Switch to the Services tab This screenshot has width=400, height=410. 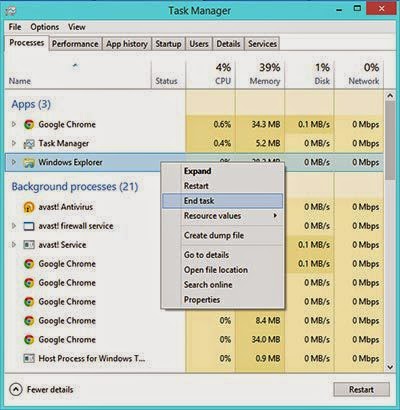tap(262, 44)
